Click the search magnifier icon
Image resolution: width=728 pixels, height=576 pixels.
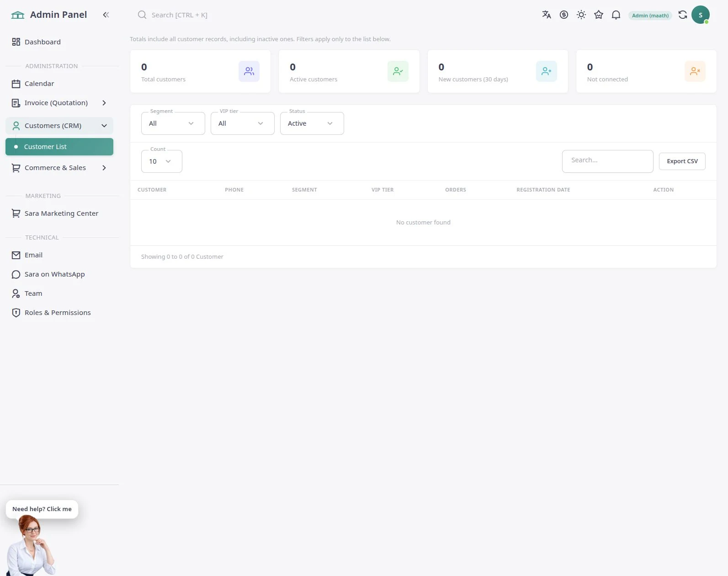(x=142, y=15)
